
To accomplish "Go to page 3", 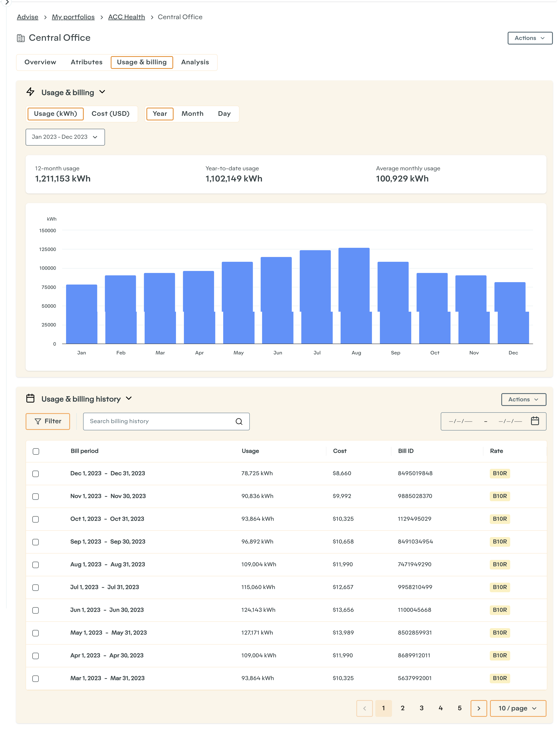I will coord(422,708).
